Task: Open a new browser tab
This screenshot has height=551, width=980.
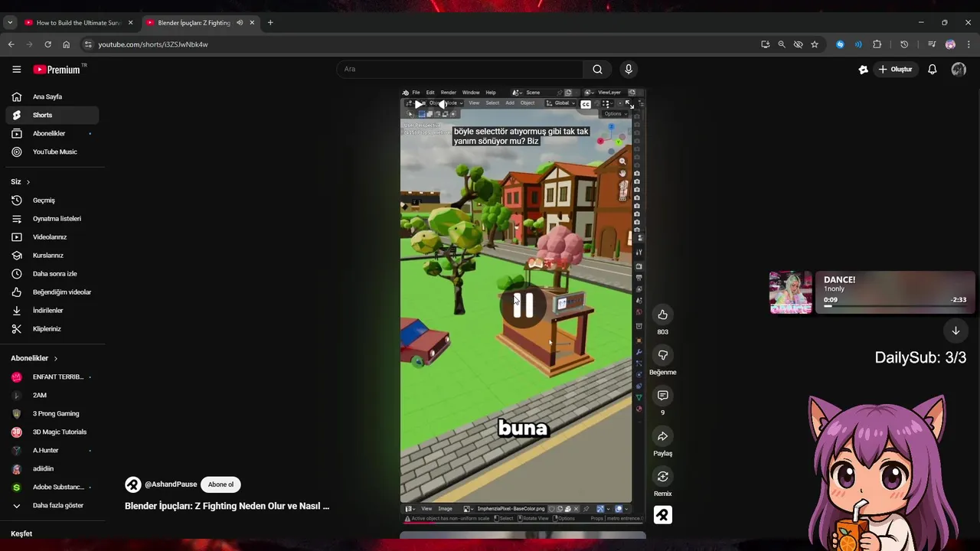Action: [270, 23]
